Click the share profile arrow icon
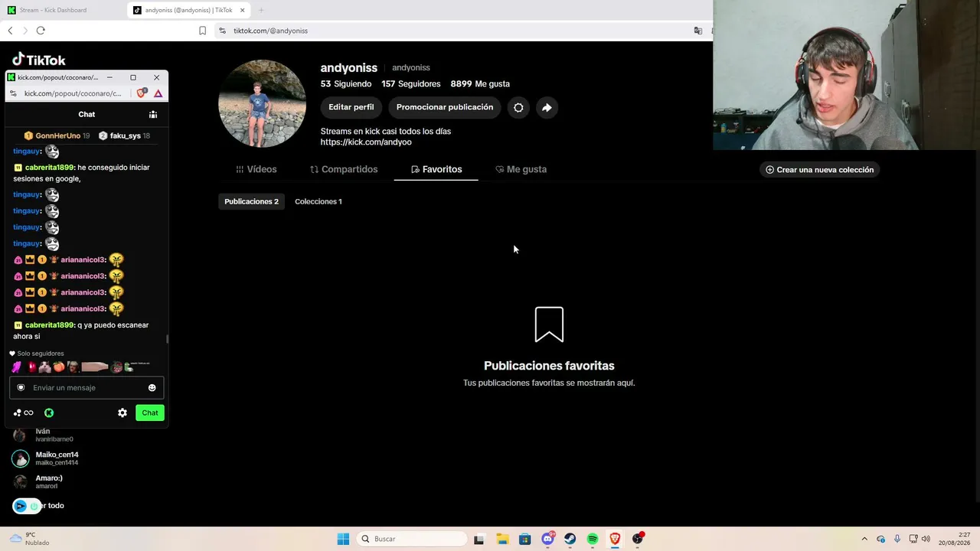This screenshot has height=551, width=980. point(547,108)
